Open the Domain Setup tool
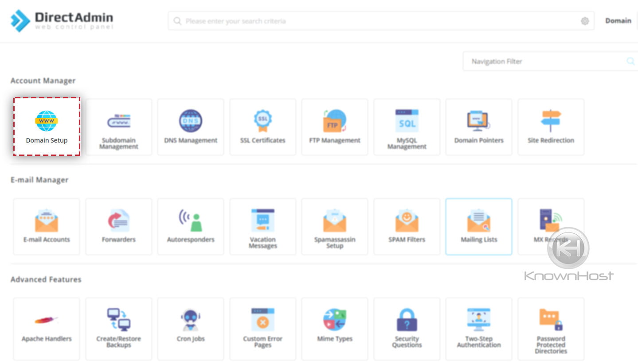The height and width of the screenshot is (364, 638). click(x=46, y=127)
